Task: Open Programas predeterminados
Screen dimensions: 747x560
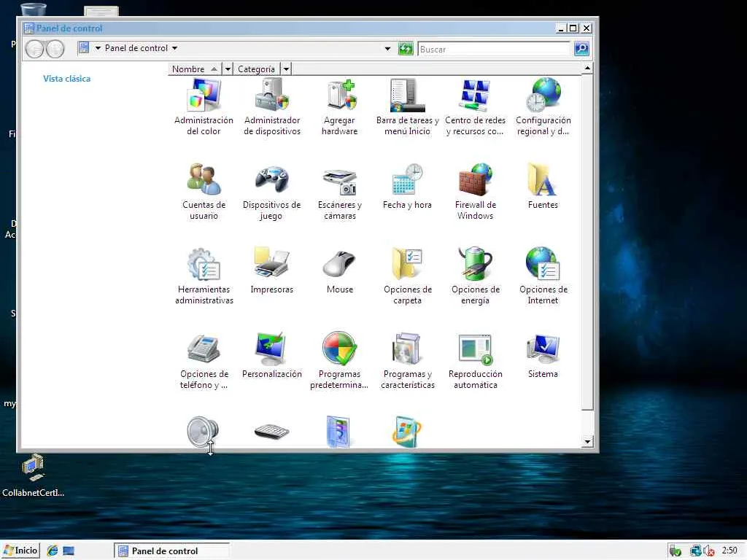Action: pos(339,360)
